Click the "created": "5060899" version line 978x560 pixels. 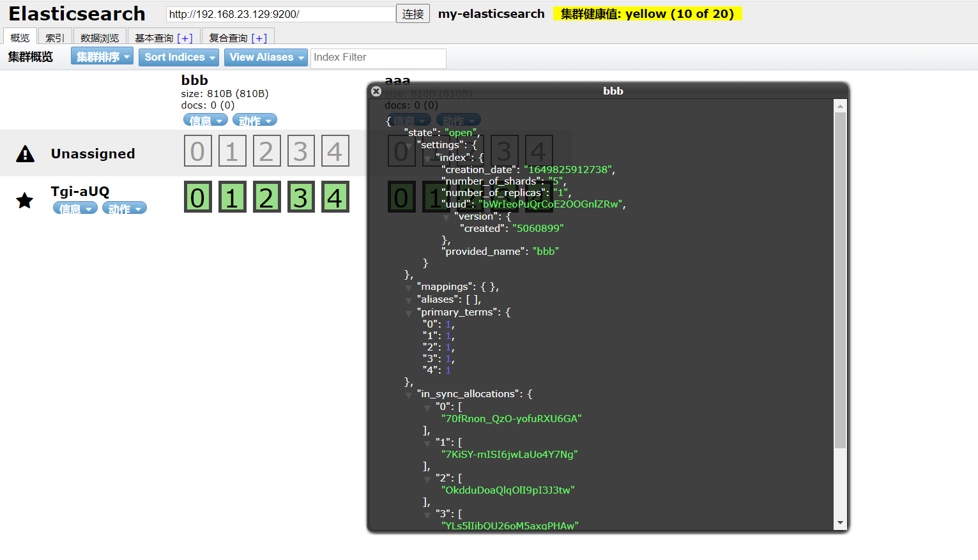pyautogui.click(x=512, y=228)
